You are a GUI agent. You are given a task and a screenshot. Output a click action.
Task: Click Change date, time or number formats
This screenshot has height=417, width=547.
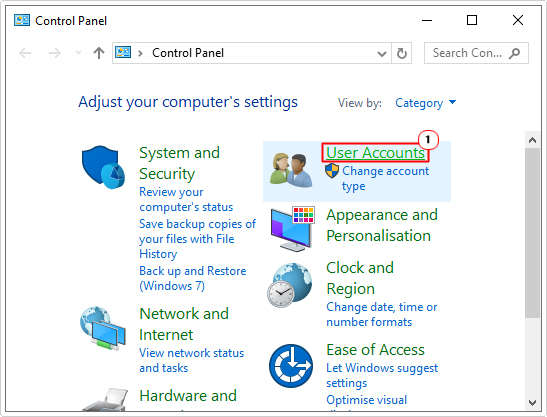(382, 314)
